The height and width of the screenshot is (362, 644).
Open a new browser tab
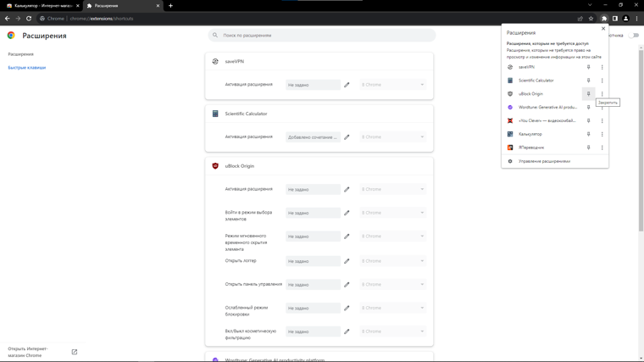[x=170, y=6]
